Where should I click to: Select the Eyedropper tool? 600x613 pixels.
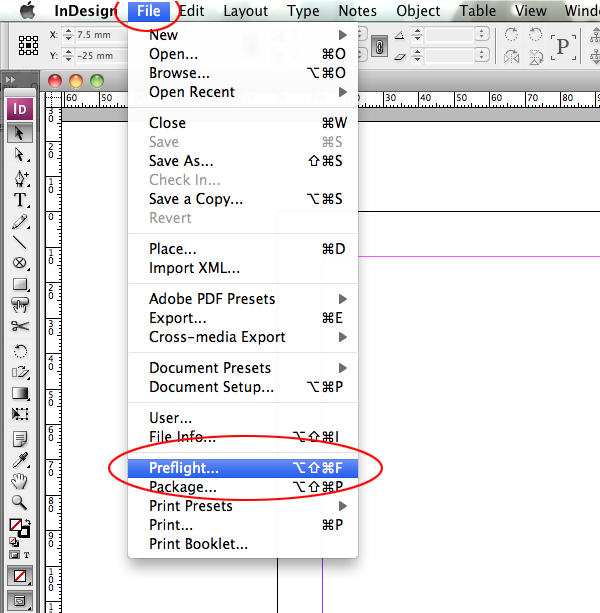coord(20,461)
